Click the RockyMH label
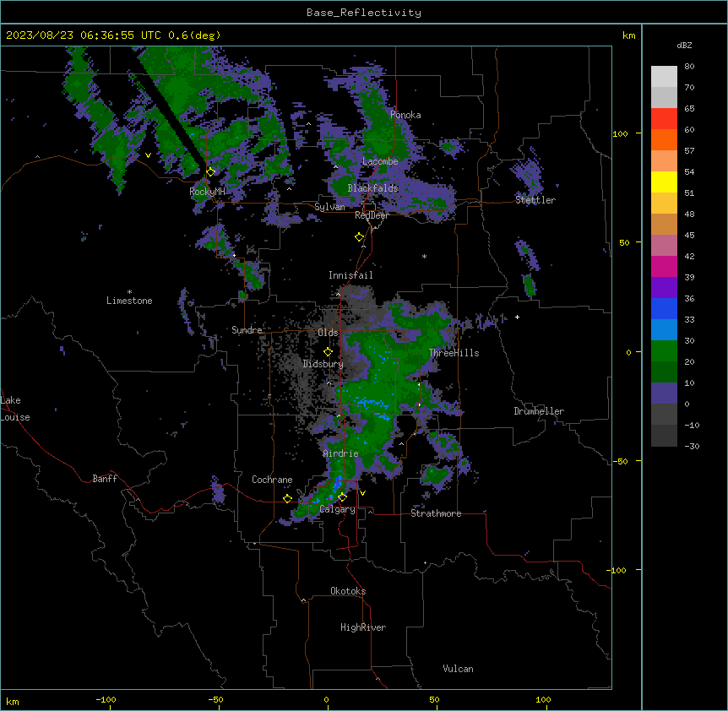The height and width of the screenshot is (711, 728). coord(207,192)
